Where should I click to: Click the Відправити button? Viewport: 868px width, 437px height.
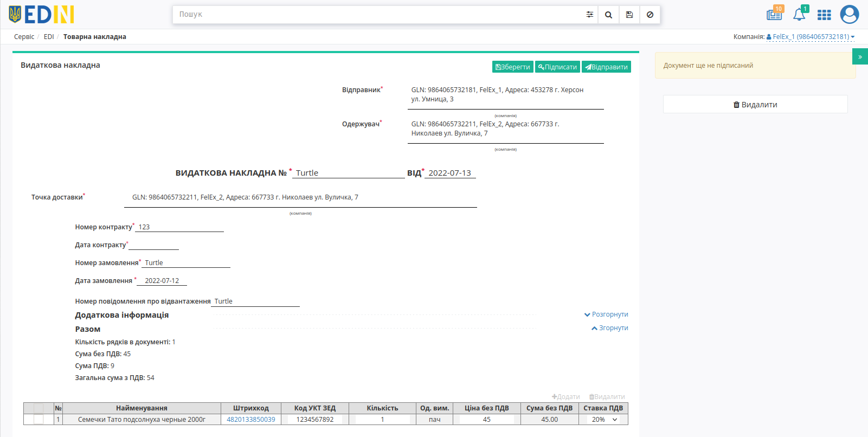(606, 67)
